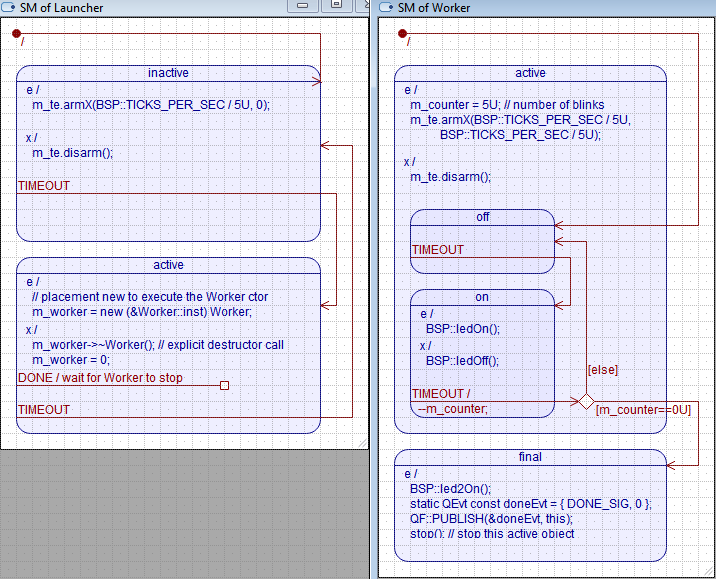This screenshot has width=716, height=579.
Task: Select the Launcher initial transition dot
Action: point(17,34)
